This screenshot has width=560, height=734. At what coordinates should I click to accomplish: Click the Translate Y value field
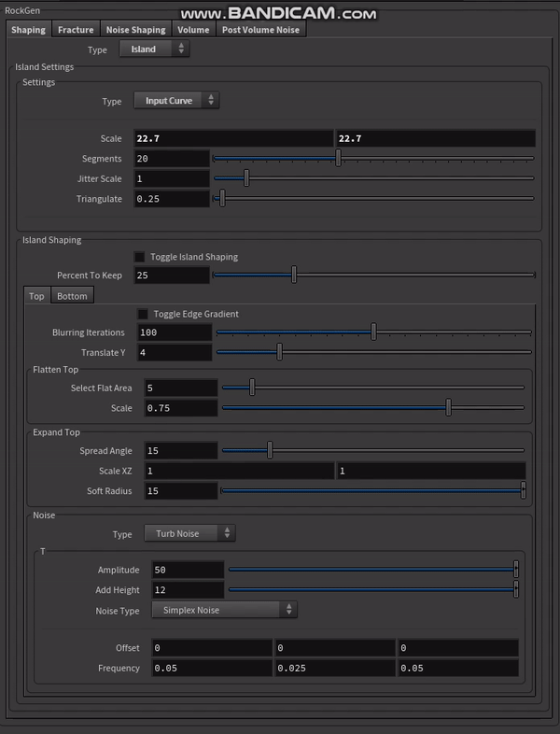point(175,353)
